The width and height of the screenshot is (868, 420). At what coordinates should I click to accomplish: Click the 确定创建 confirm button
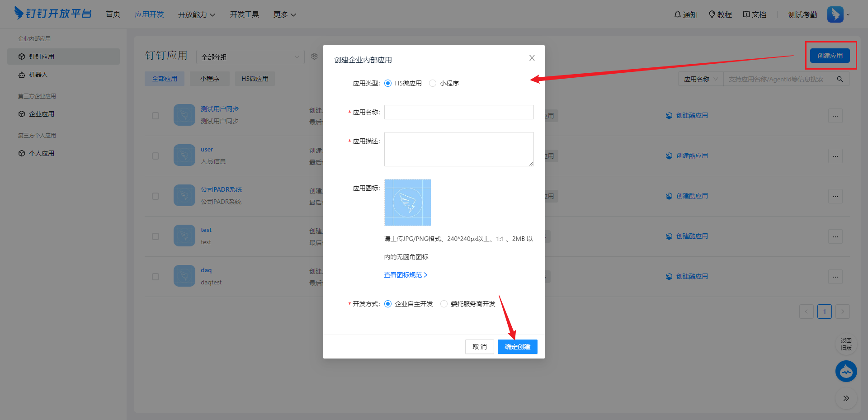[518, 347]
